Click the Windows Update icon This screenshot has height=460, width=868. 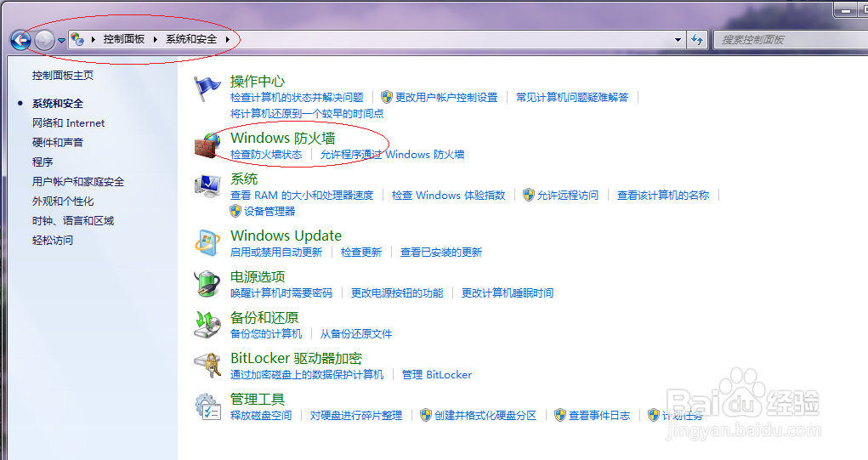click(x=207, y=243)
